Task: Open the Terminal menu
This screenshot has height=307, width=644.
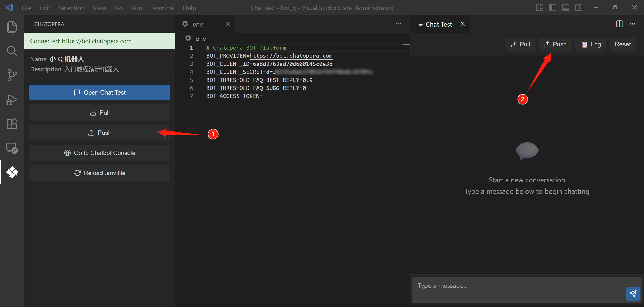Action: tap(162, 8)
